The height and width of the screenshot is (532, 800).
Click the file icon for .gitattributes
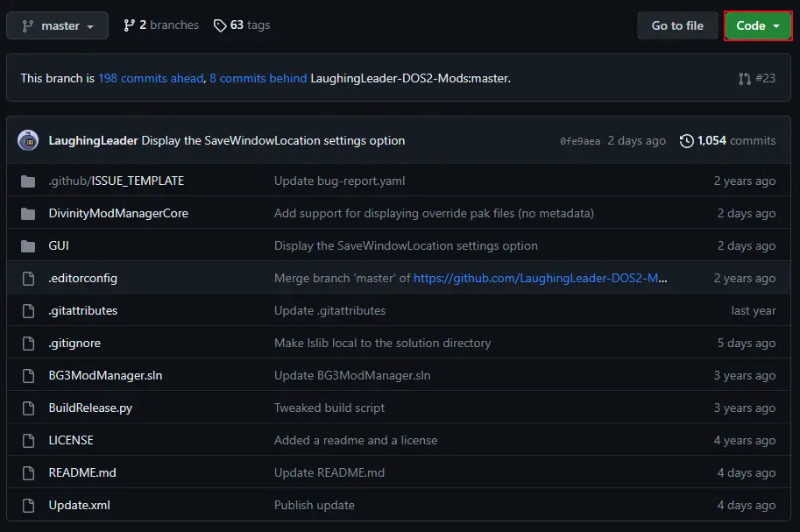29,310
